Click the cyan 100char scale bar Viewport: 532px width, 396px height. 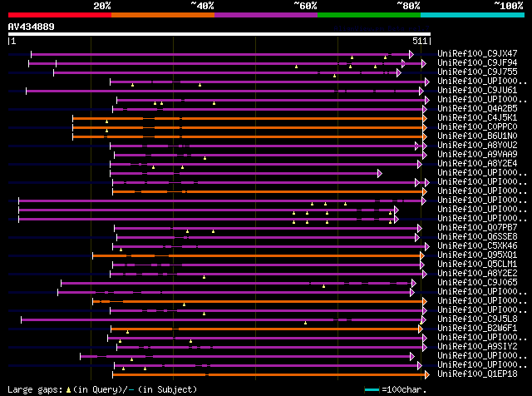point(372,389)
